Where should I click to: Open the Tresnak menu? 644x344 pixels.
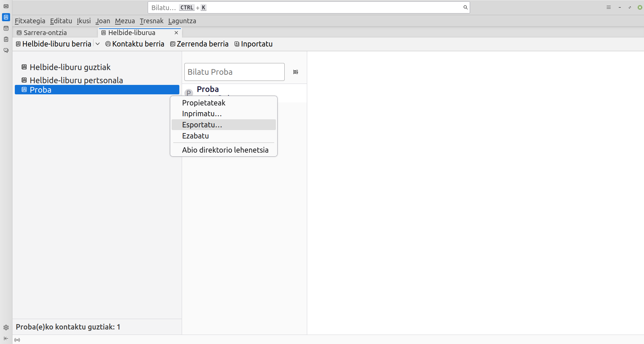coord(151,21)
